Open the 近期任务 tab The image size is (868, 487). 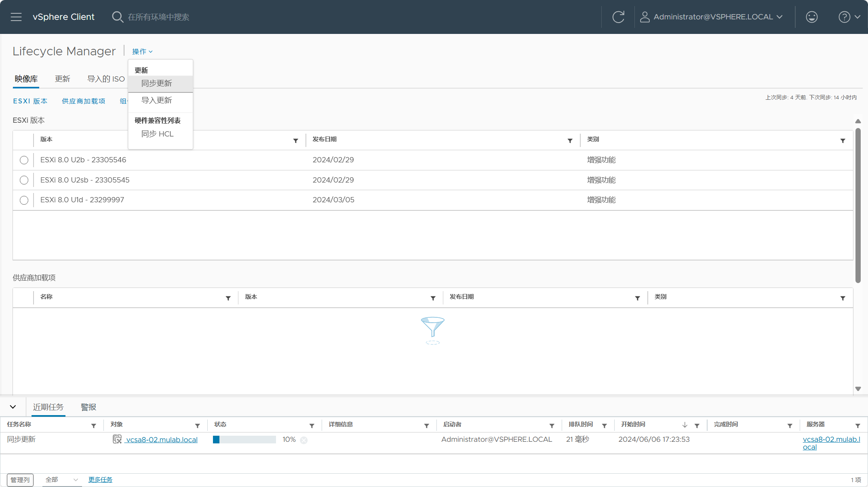click(48, 407)
